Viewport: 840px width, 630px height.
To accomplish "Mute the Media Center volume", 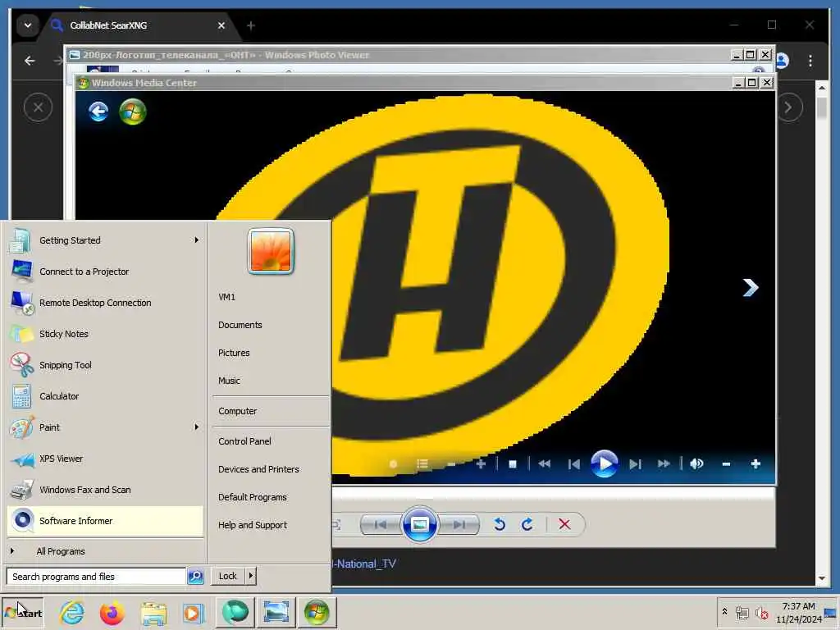I will (x=696, y=464).
